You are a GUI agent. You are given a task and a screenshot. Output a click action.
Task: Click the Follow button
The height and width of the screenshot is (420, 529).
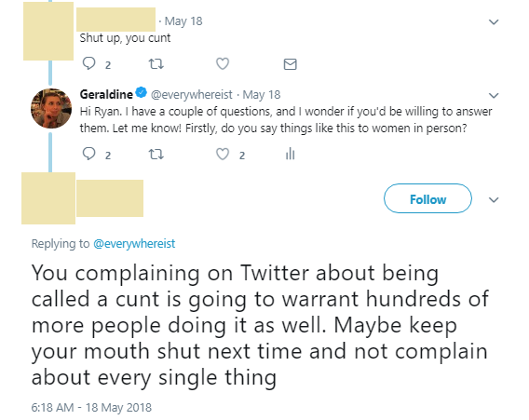pyautogui.click(x=427, y=198)
